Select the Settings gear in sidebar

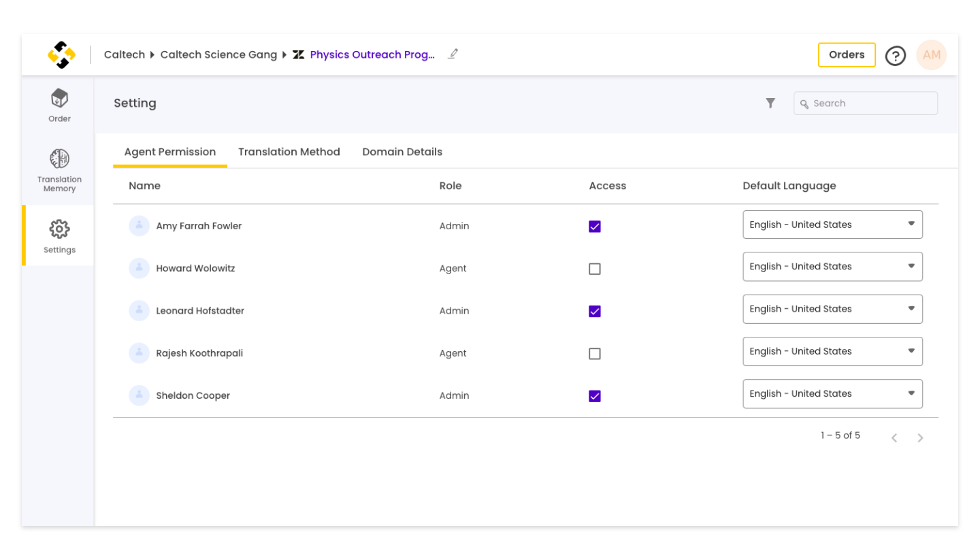[x=59, y=235]
